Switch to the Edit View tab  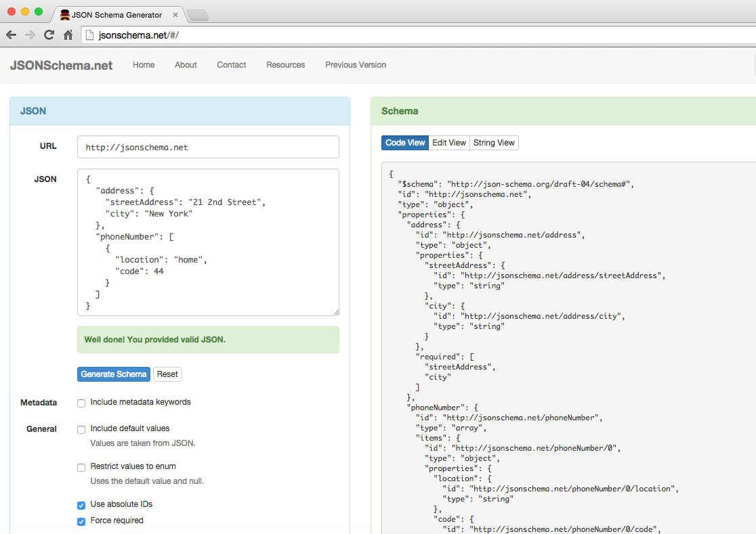[x=449, y=143]
